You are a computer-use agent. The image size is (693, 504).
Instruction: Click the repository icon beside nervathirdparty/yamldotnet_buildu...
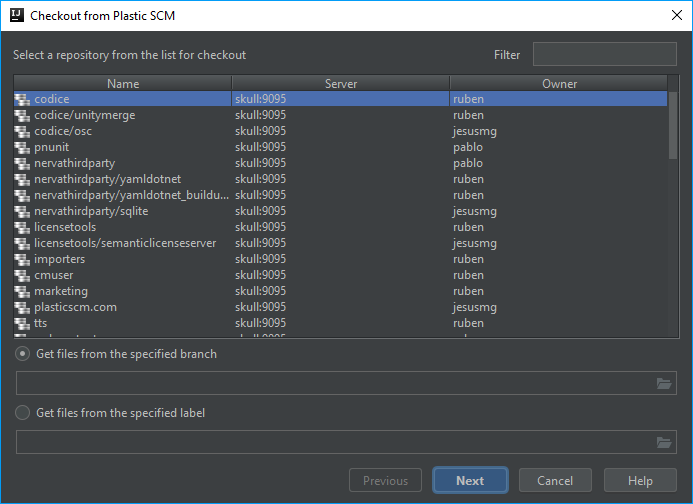pos(22,195)
